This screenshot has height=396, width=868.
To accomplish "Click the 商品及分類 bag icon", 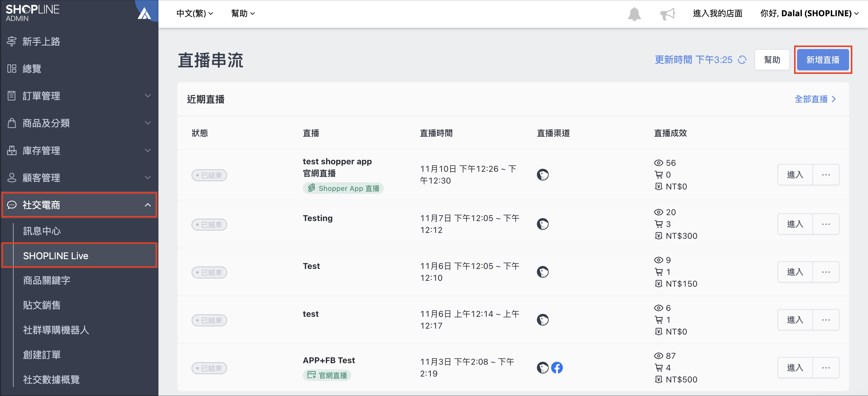I will click(12, 123).
